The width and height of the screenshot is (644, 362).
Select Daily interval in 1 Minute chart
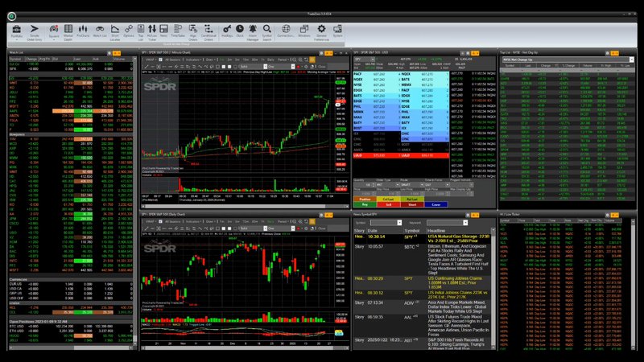pyautogui.click(x=270, y=60)
